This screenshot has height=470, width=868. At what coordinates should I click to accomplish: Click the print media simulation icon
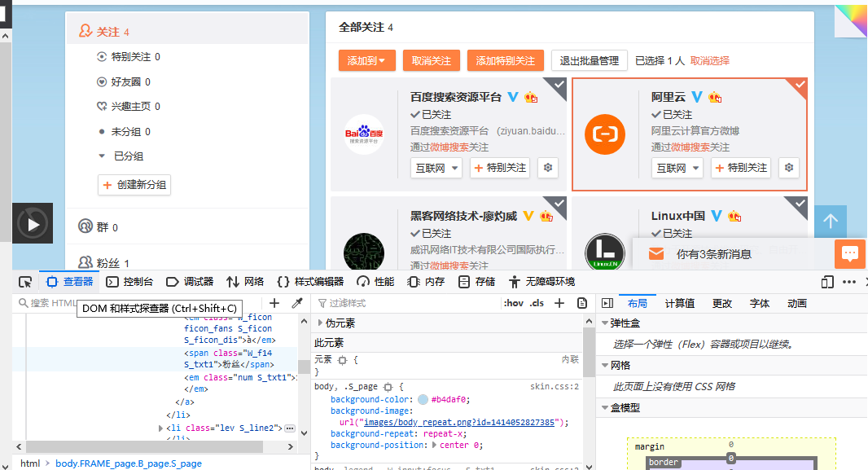[x=582, y=303]
